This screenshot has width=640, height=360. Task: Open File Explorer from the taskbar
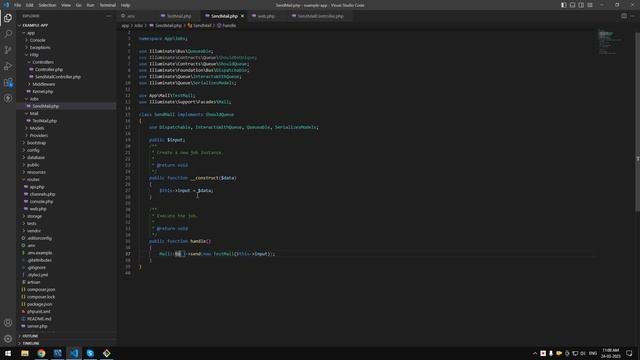coord(25,353)
